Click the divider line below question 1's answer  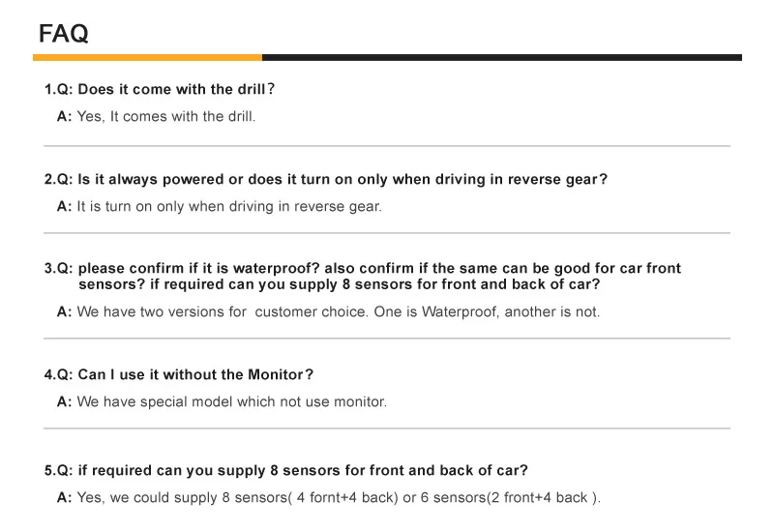click(x=387, y=146)
